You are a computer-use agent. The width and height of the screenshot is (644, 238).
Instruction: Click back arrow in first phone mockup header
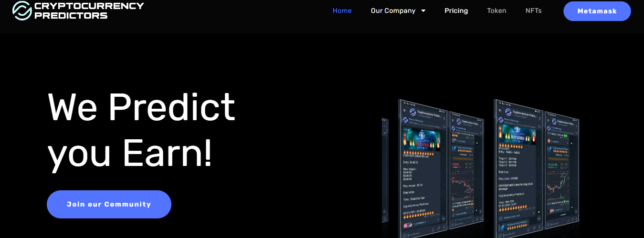405,111
